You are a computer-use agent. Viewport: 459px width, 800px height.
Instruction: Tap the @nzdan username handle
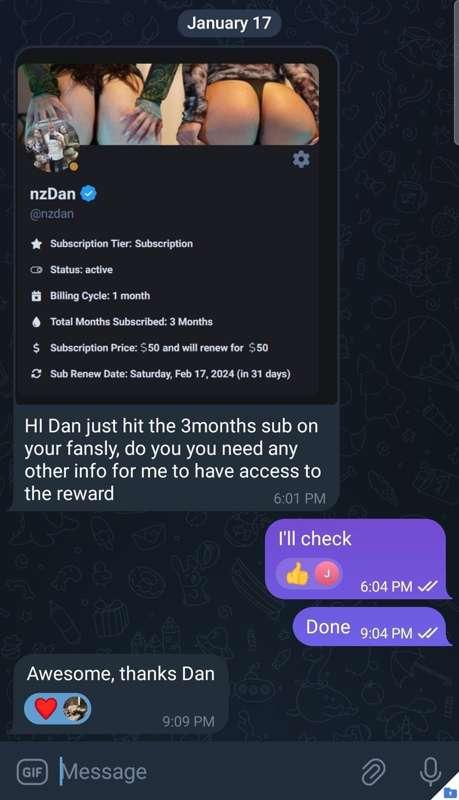52,214
